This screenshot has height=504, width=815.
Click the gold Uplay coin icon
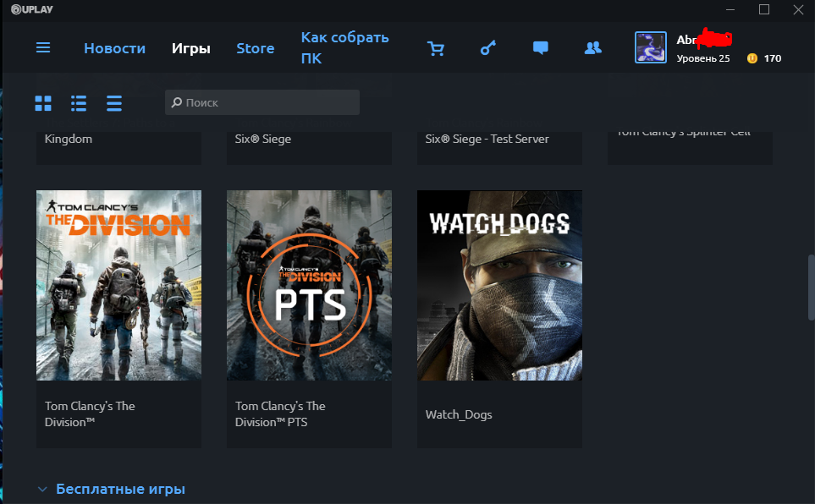[x=752, y=58]
